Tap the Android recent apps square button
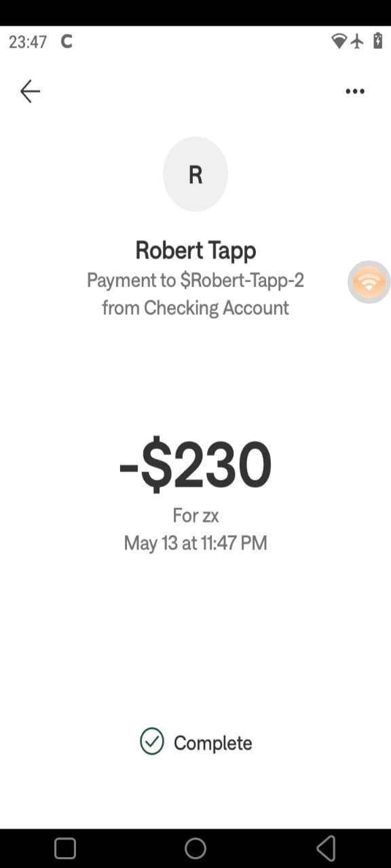391x868 pixels. pos(65,848)
